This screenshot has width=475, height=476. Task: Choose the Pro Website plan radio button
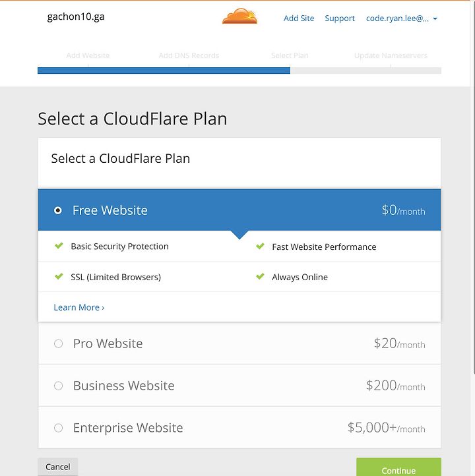(x=58, y=343)
